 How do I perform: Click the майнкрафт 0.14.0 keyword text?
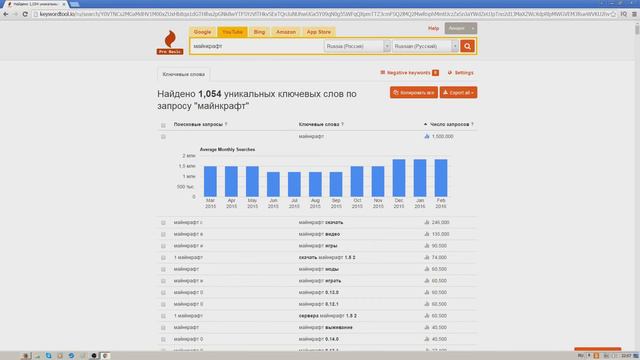[318, 339]
